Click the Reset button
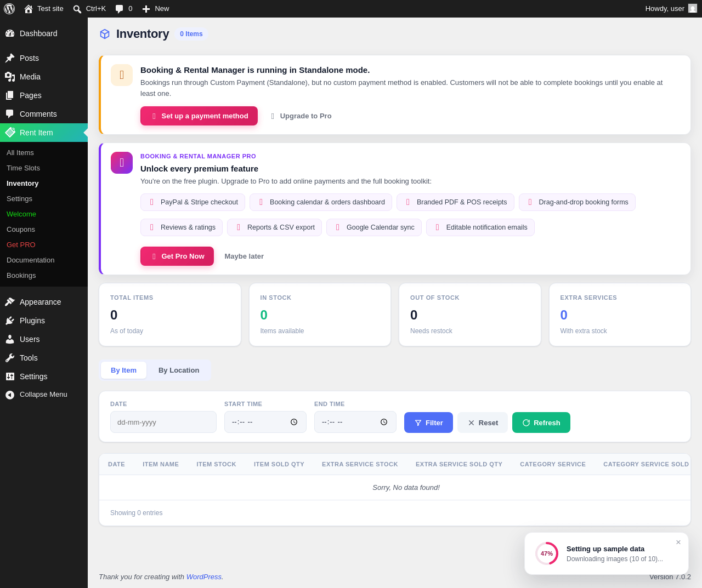Image resolution: width=702 pixels, height=588 pixels. point(483,423)
